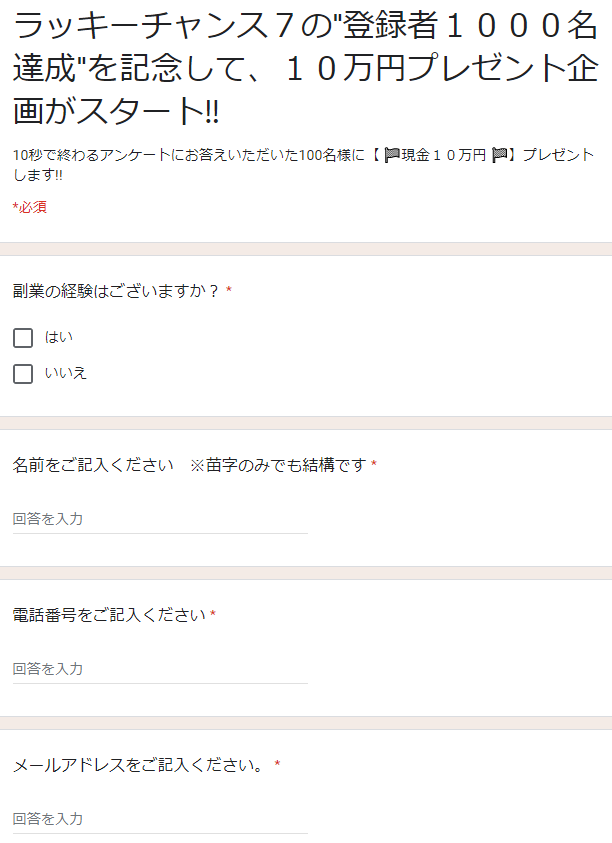Click the いいえ option label
This screenshot has height=843, width=612.
click(x=66, y=373)
